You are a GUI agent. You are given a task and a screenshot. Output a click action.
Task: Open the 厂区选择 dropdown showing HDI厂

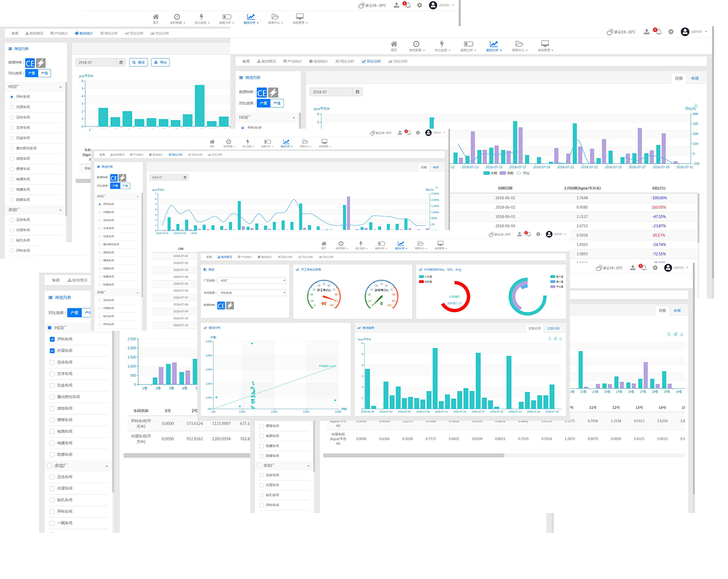pos(252,280)
